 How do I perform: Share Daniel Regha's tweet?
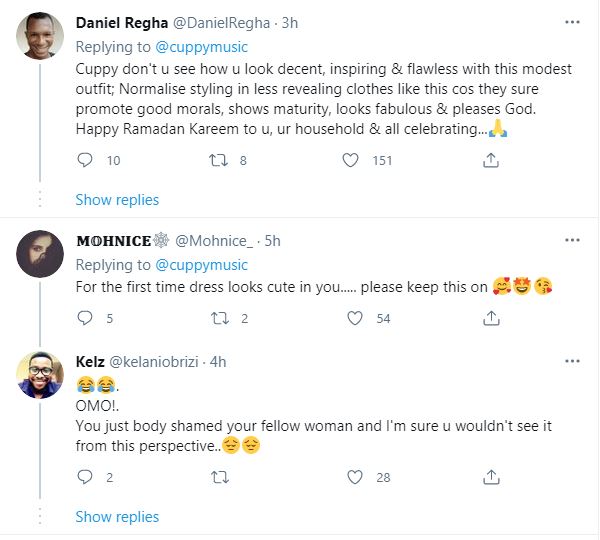click(491, 159)
